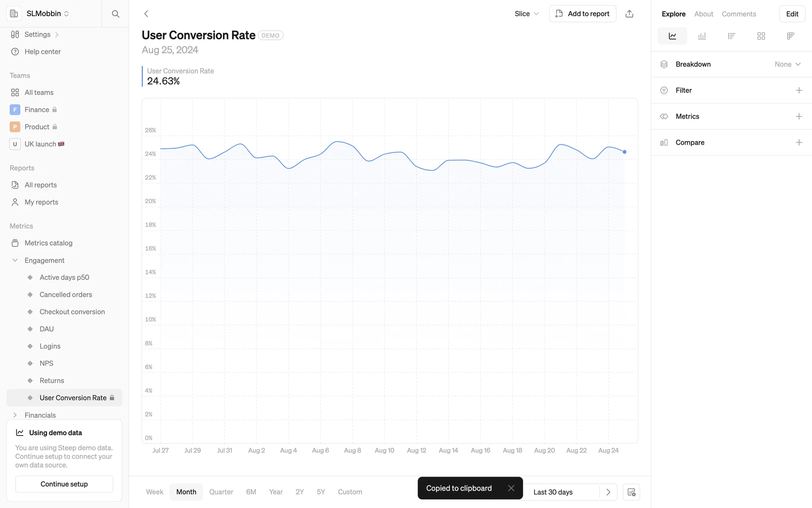
Task: Click the share/export icon
Action: pyautogui.click(x=629, y=14)
